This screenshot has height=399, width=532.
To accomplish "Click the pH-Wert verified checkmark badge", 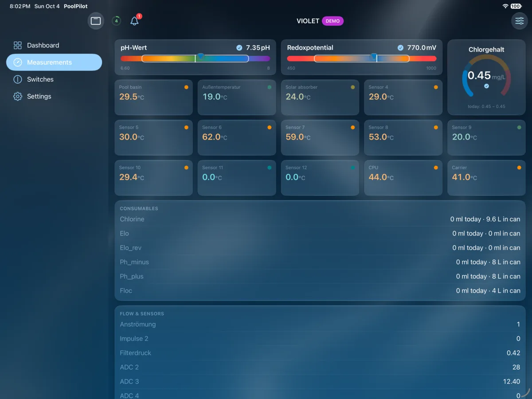I will 239,48.
